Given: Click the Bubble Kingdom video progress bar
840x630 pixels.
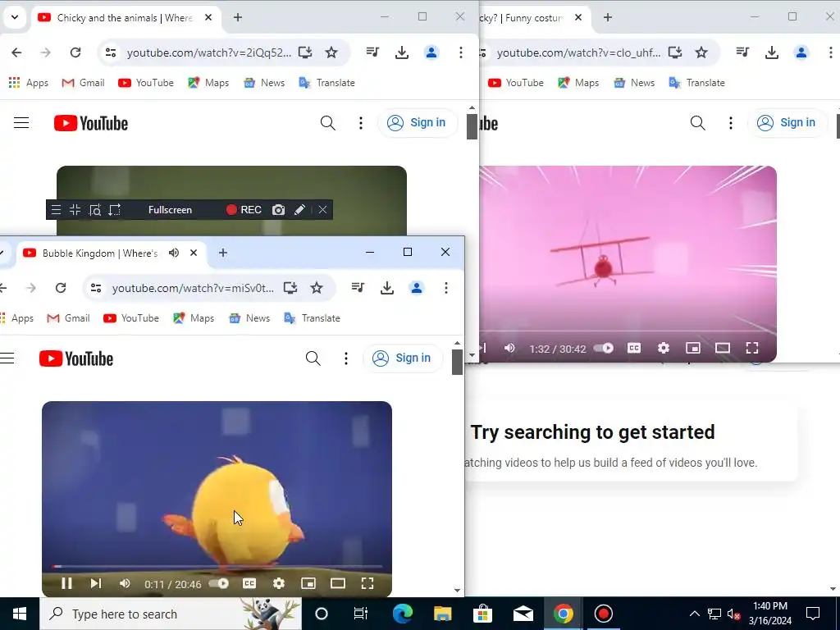Looking at the screenshot, I should [217, 566].
